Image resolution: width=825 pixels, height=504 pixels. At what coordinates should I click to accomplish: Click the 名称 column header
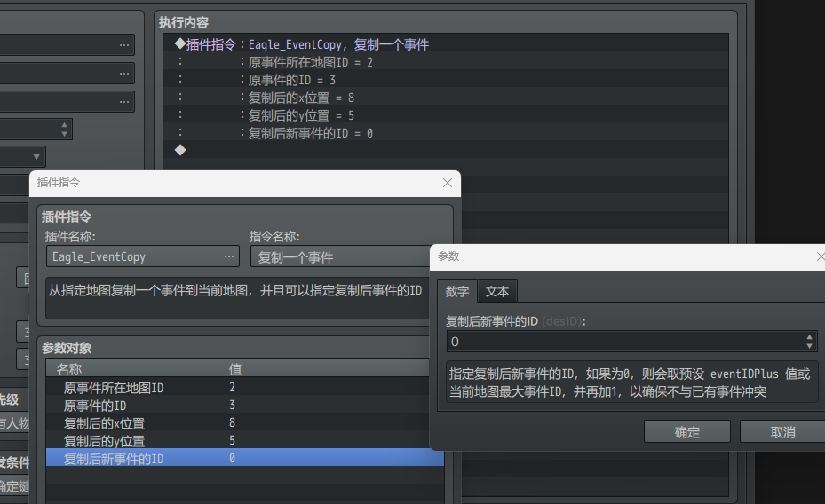pyautogui.click(x=131, y=368)
